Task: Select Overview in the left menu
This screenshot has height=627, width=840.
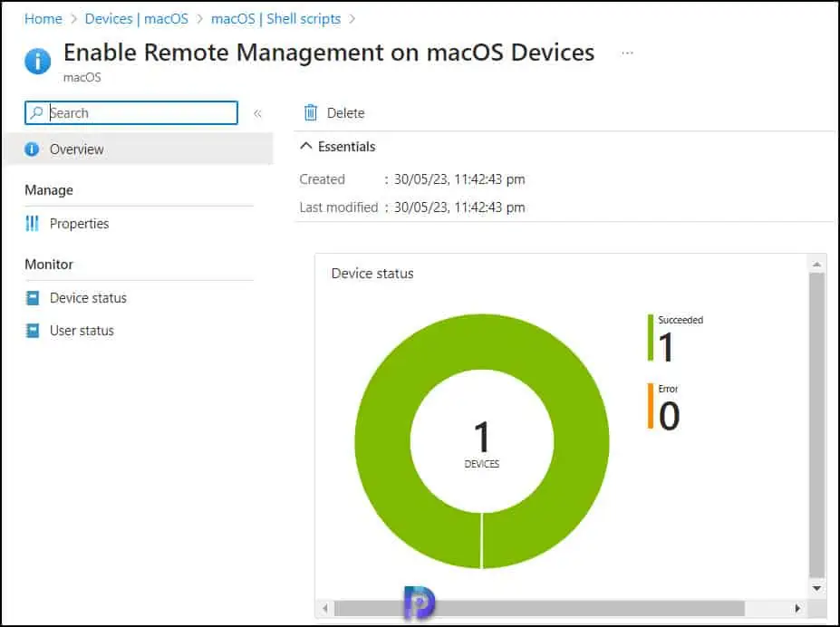Action: pyautogui.click(x=140, y=149)
